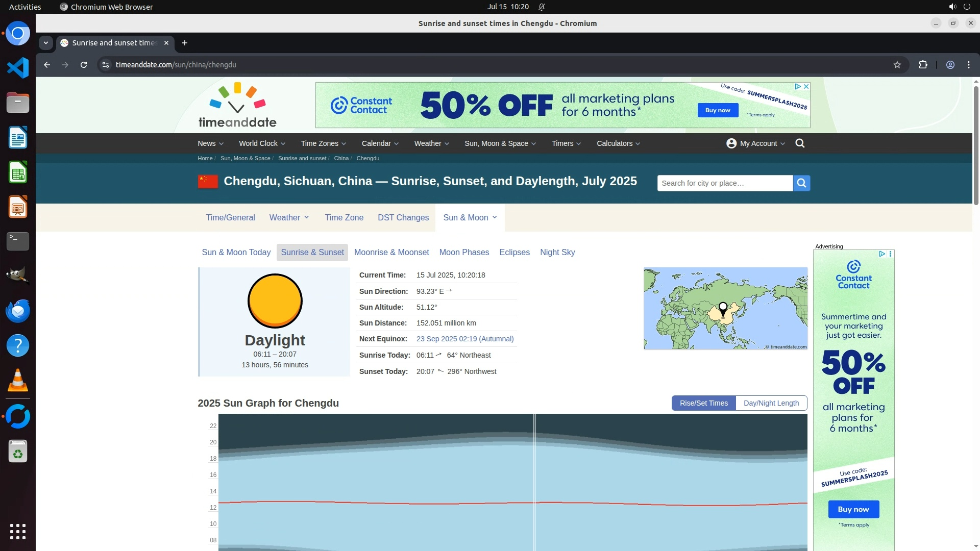The width and height of the screenshot is (980, 551).
Task: Click the timeanddate logo
Action: click(237, 106)
